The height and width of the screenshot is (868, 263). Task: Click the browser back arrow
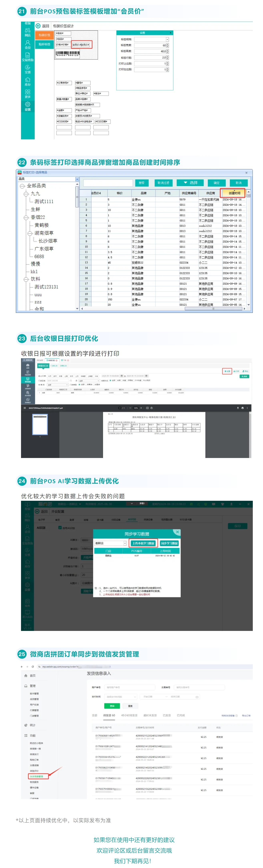(22, 667)
